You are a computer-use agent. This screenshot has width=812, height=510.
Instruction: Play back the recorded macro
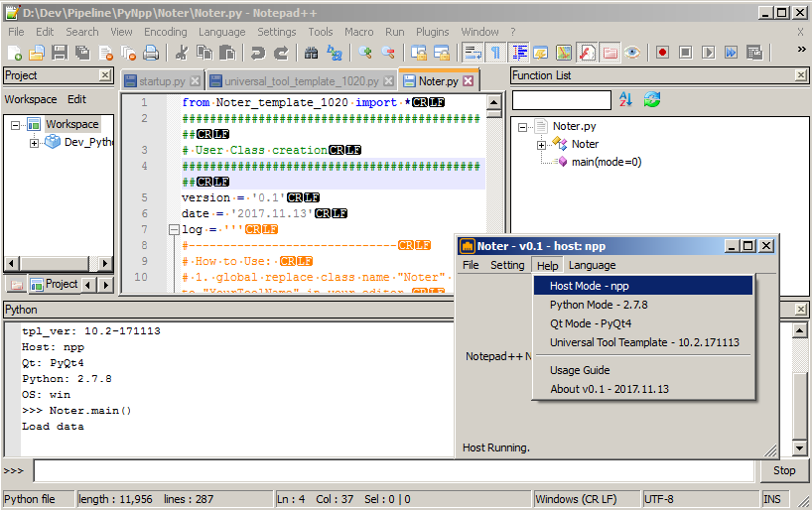click(x=708, y=53)
